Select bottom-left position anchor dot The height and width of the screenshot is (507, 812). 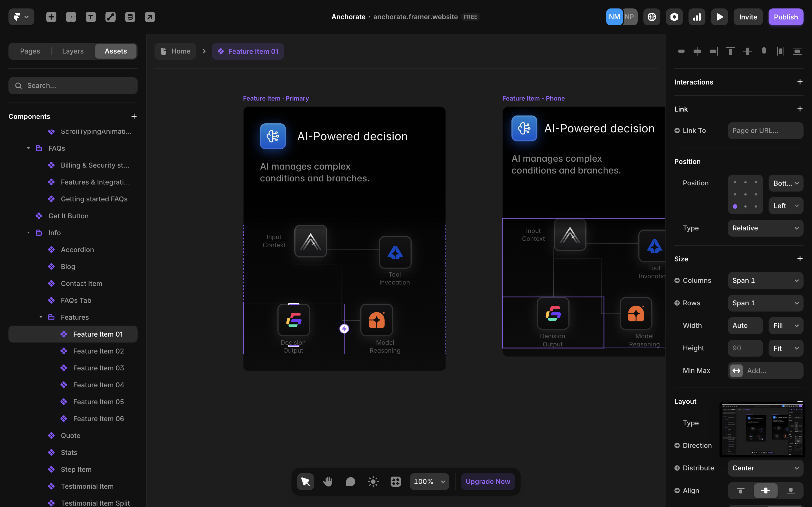click(735, 206)
